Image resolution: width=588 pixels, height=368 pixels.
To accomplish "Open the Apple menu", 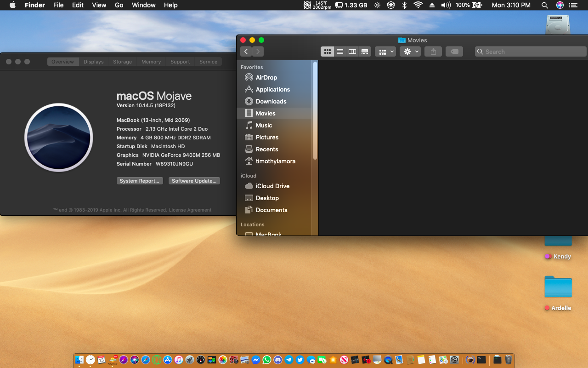I will (12, 5).
